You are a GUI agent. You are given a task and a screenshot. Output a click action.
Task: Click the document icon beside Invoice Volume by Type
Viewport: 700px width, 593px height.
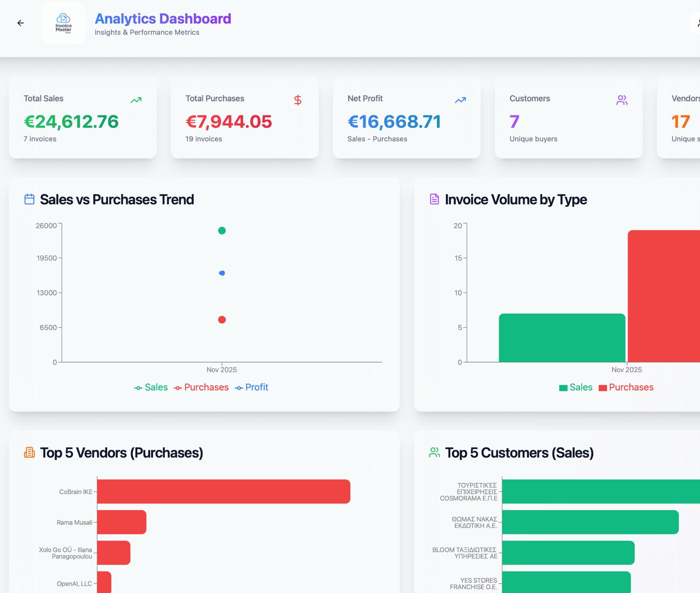pos(434,199)
